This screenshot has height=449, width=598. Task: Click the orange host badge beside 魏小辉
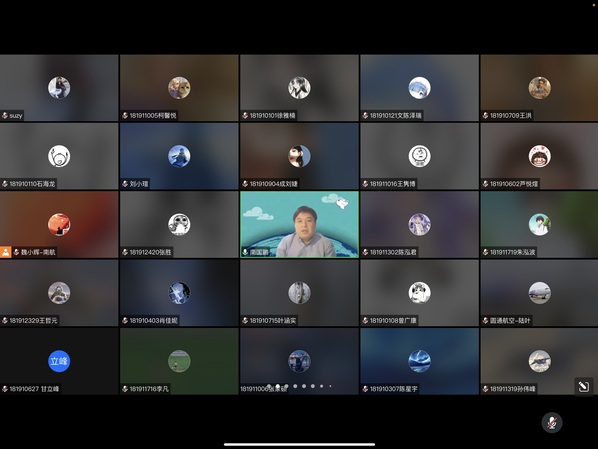(x=5, y=252)
